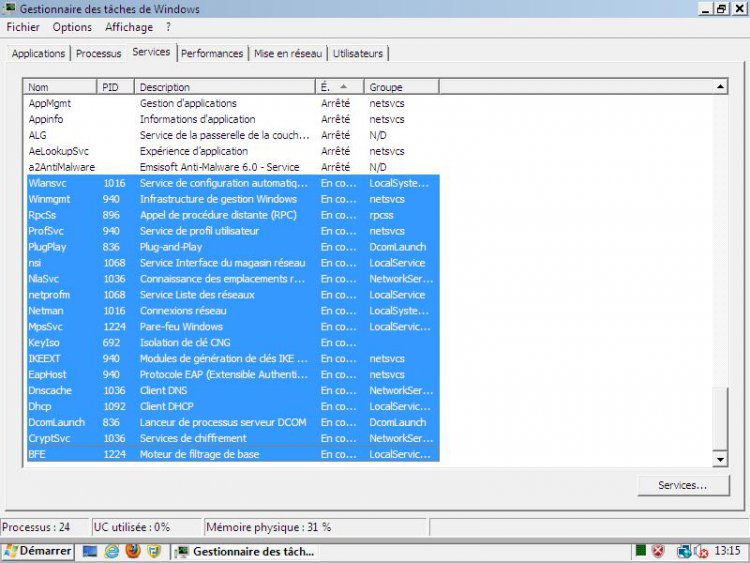Viewport: 750px width, 563px height.
Task: Select the Dhcp service row
Action: point(232,406)
